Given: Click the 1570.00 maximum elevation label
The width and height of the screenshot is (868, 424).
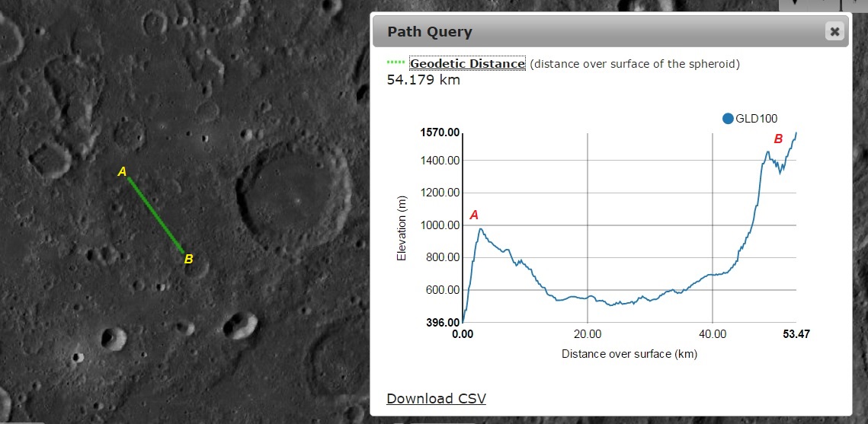Looking at the screenshot, I should (440, 133).
